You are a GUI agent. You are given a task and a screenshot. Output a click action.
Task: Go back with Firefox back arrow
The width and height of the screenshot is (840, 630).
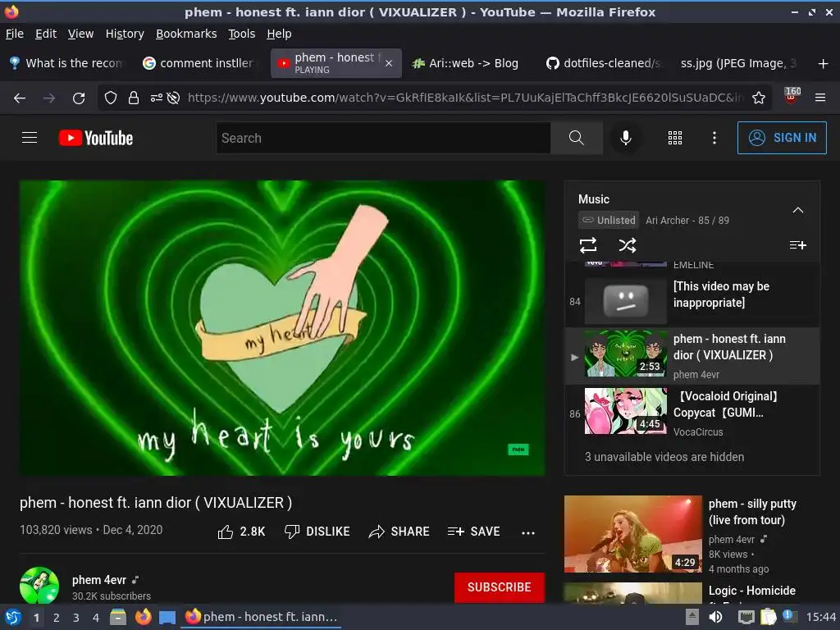click(20, 98)
